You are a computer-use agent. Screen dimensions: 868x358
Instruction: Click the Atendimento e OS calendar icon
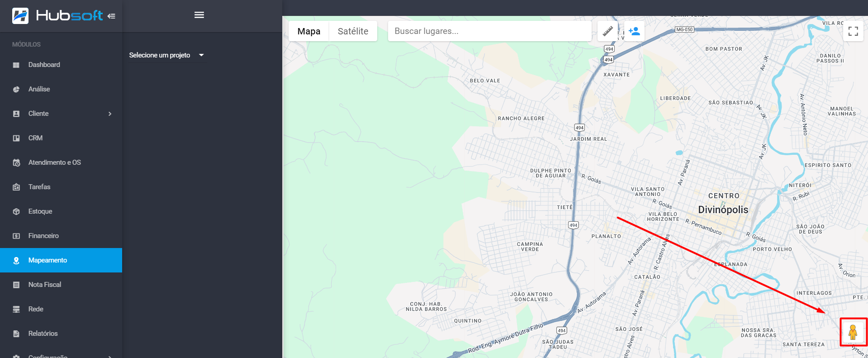point(16,162)
